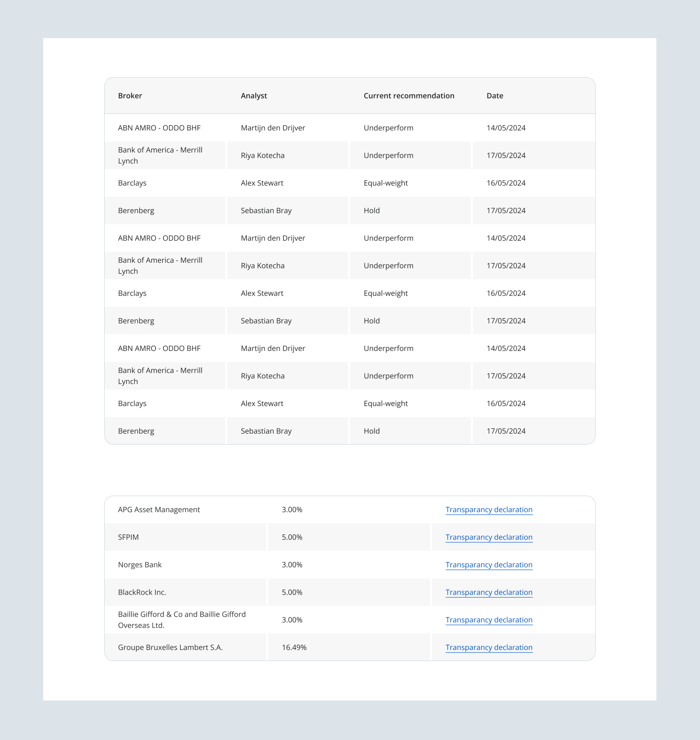Open APG Asset Management's Transparancy declaration link
Screen dimensions: 700x740
pyautogui.click(x=489, y=509)
